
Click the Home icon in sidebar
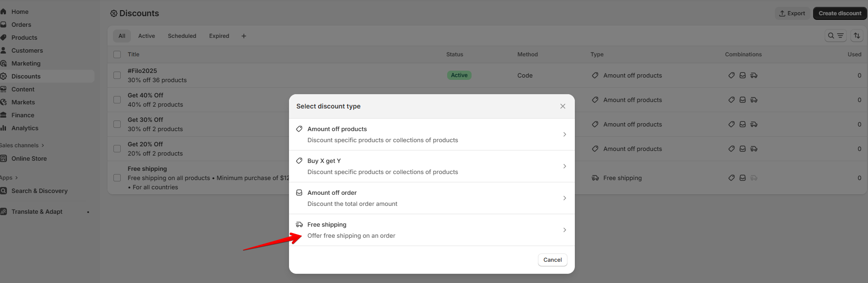3,12
